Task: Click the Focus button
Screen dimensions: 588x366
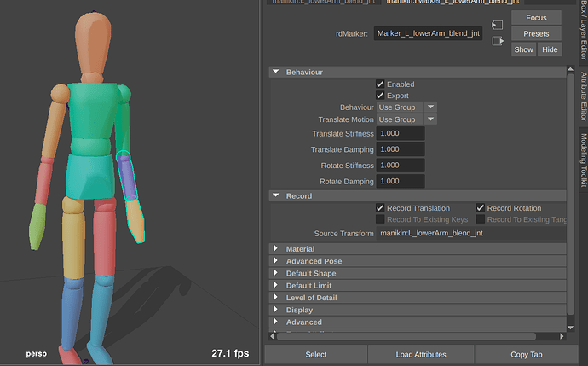Action: (536, 18)
